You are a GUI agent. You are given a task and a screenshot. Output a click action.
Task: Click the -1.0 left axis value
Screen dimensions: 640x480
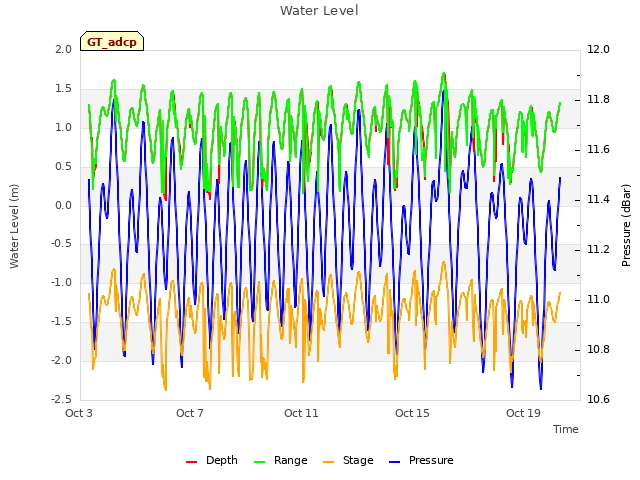point(62,282)
